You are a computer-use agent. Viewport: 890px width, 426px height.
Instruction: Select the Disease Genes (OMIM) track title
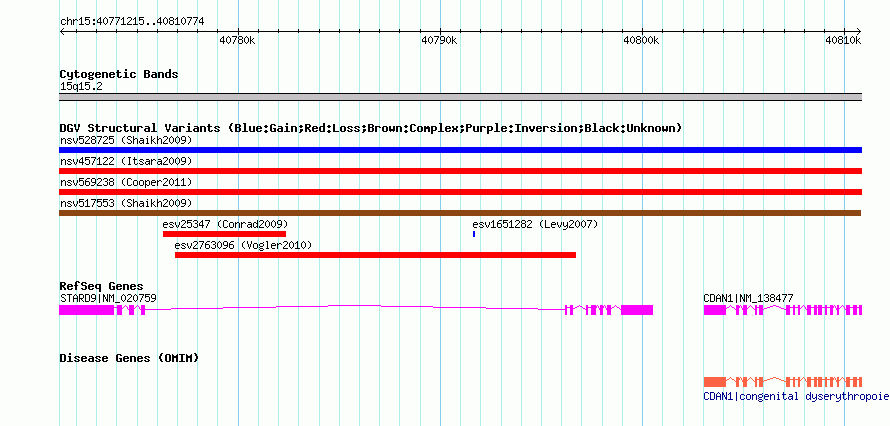[x=129, y=358]
